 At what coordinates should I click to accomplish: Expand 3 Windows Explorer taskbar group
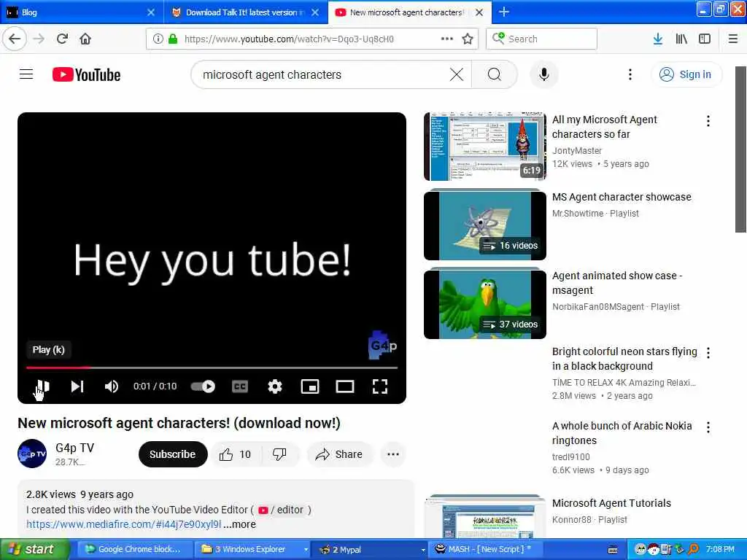click(x=253, y=549)
